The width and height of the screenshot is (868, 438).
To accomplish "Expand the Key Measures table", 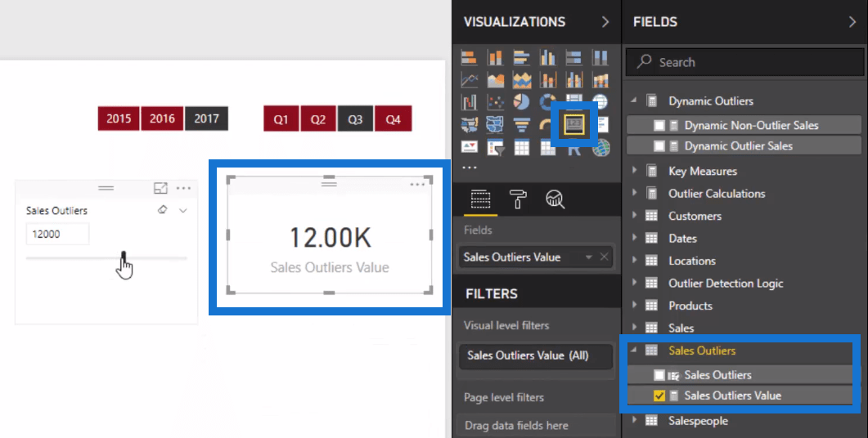I will tap(634, 171).
